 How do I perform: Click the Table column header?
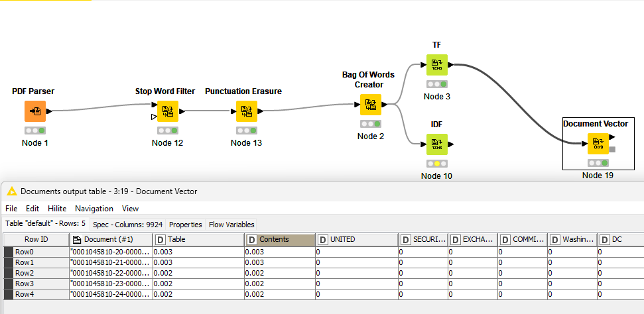[198, 239]
